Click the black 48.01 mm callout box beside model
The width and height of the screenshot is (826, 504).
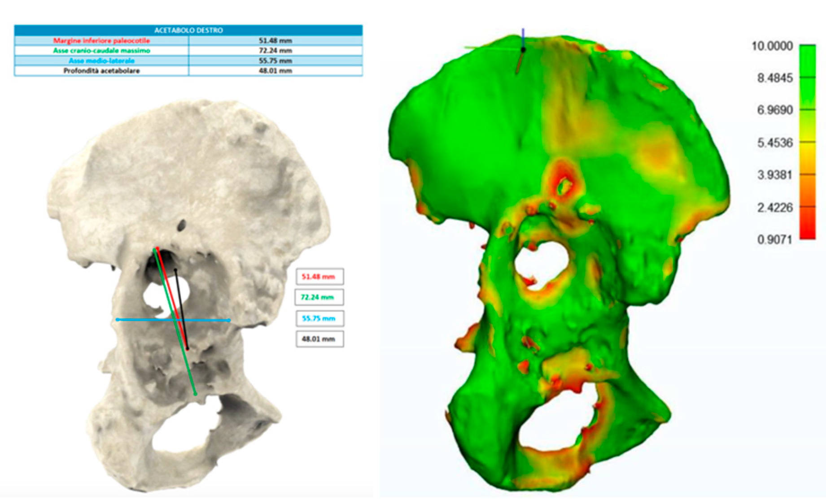point(319,339)
